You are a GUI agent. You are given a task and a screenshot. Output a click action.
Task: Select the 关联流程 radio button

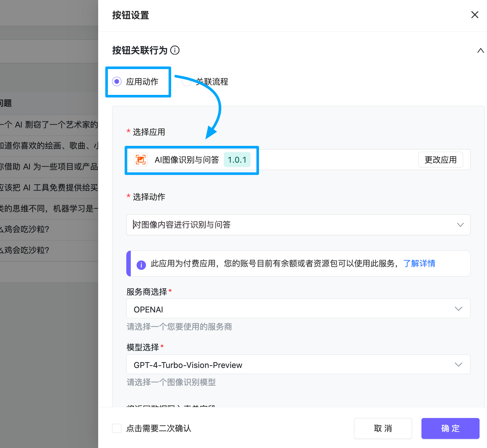186,82
